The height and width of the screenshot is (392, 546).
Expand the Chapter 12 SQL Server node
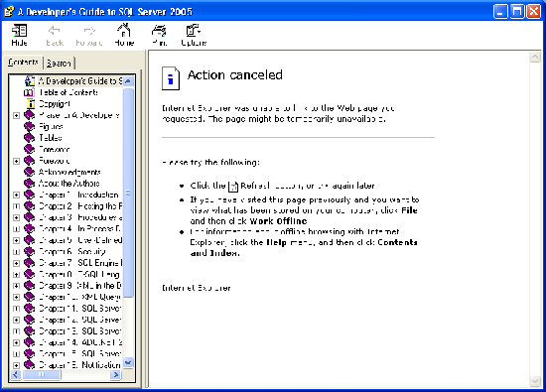pos(16,320)
